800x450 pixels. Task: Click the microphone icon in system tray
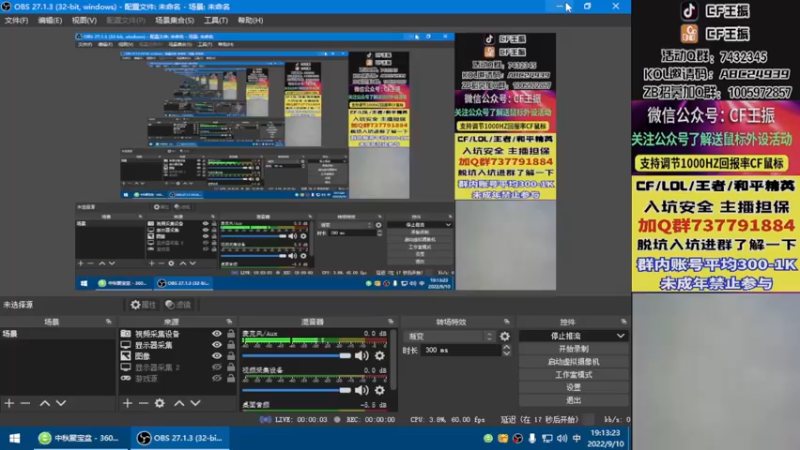[532, 438]
